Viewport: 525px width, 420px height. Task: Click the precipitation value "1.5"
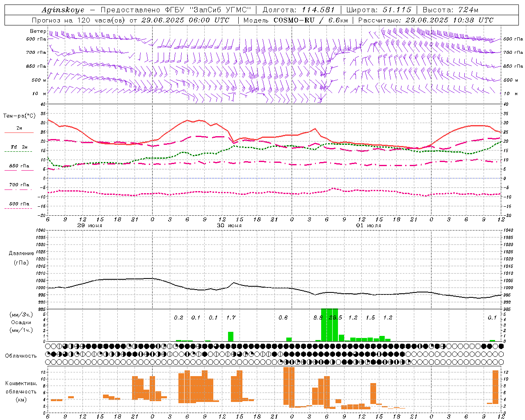click(370, 318)
